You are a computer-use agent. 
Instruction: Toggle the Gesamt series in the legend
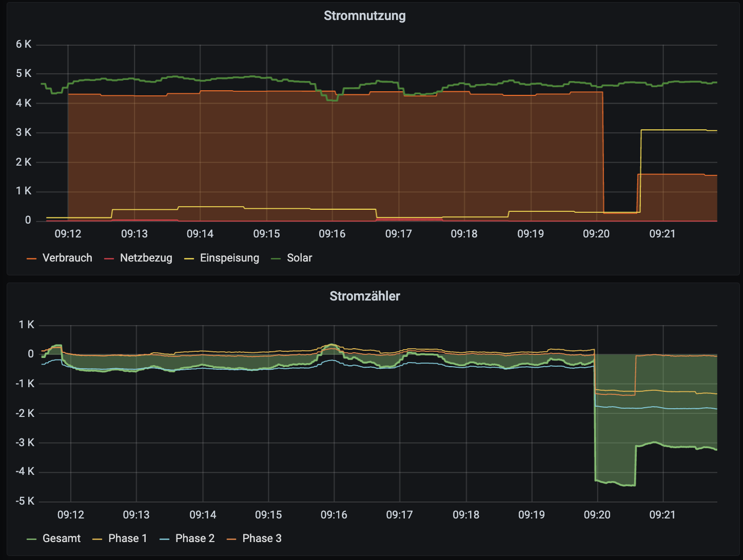click(62, 538)
